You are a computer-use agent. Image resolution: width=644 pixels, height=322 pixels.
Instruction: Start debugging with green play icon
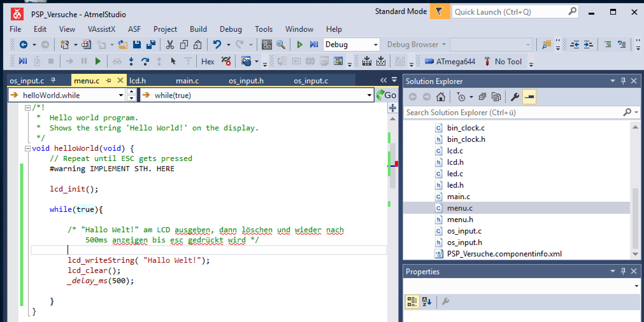pos(299,45)
